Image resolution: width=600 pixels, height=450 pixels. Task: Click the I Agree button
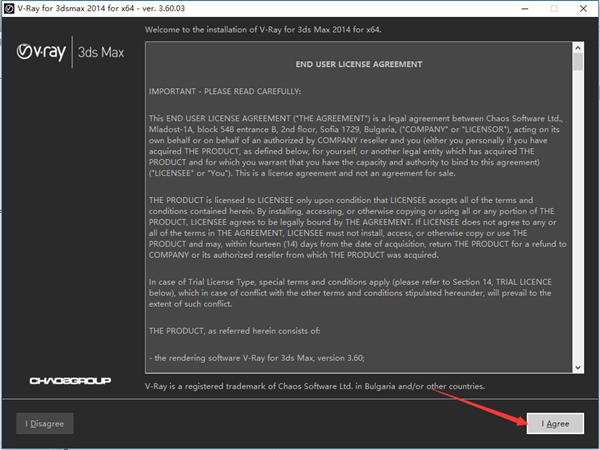[x=555, y=423]
